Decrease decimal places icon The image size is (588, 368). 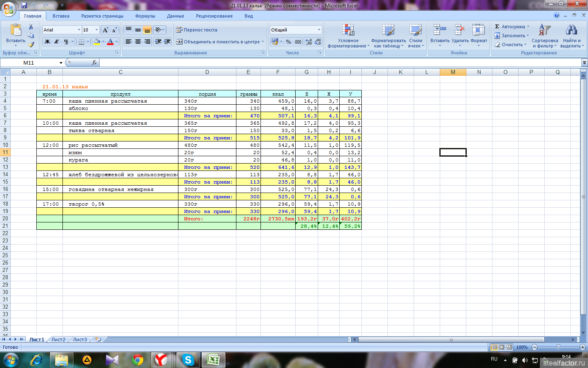(x=318, y=42)
